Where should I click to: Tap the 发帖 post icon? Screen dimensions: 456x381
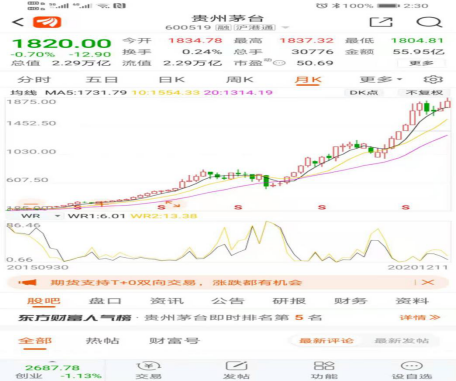(x=236, y=370)
